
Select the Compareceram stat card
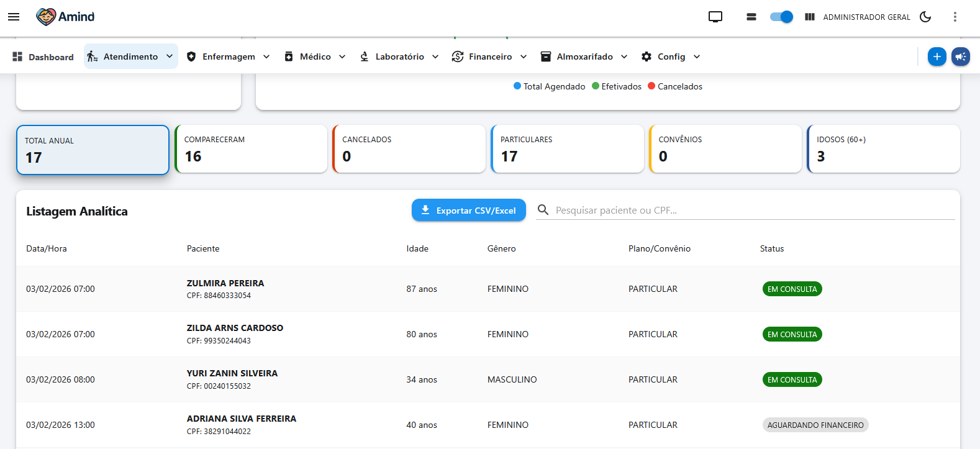pyautogui.click(x=251, y=149)
